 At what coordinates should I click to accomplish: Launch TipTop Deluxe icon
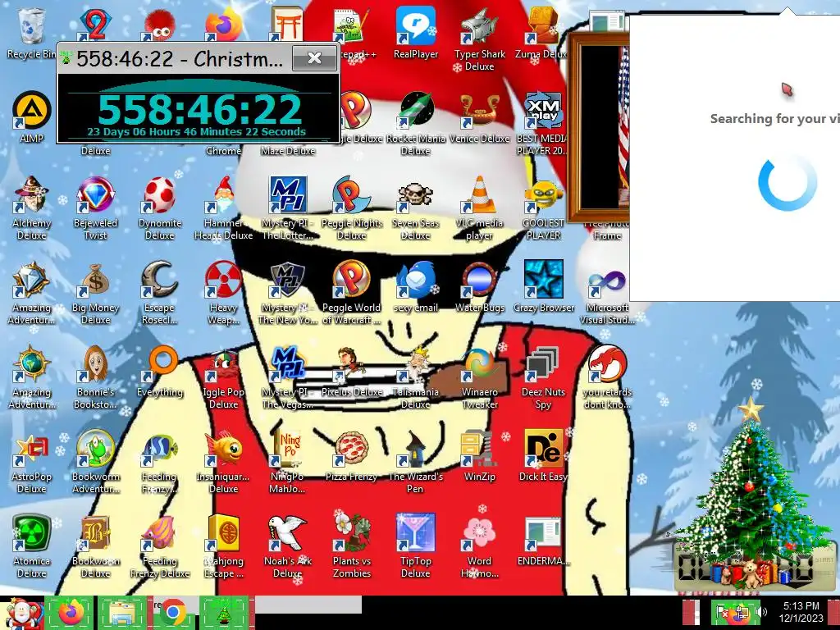click(416, 533)
